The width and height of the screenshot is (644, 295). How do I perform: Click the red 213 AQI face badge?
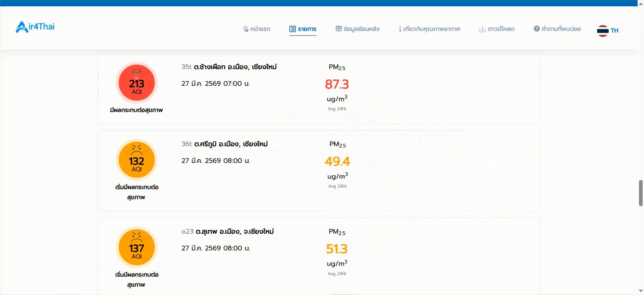[137, 83]
